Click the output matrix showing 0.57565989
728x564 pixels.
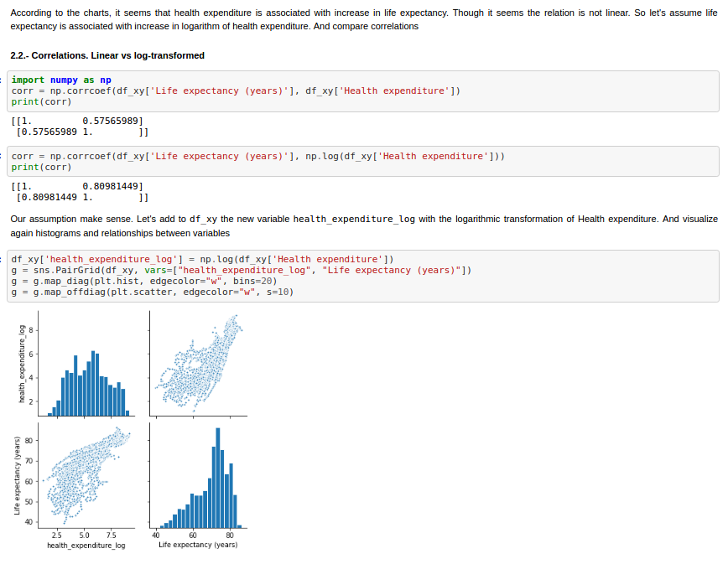coord(80,127)
